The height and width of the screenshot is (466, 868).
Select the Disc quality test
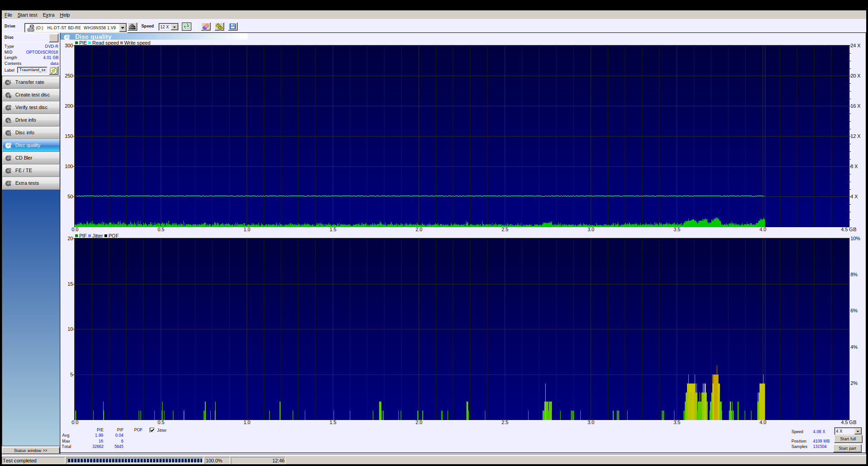[31, 146]
